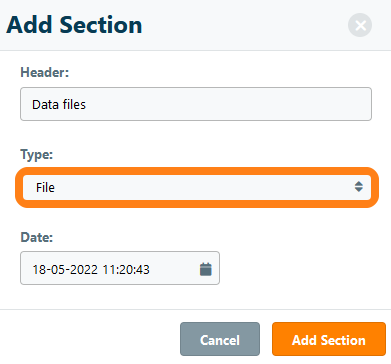Click the 'Type:' field label
Viewport: 391px width, 364px height.
(x=37, y=155)
